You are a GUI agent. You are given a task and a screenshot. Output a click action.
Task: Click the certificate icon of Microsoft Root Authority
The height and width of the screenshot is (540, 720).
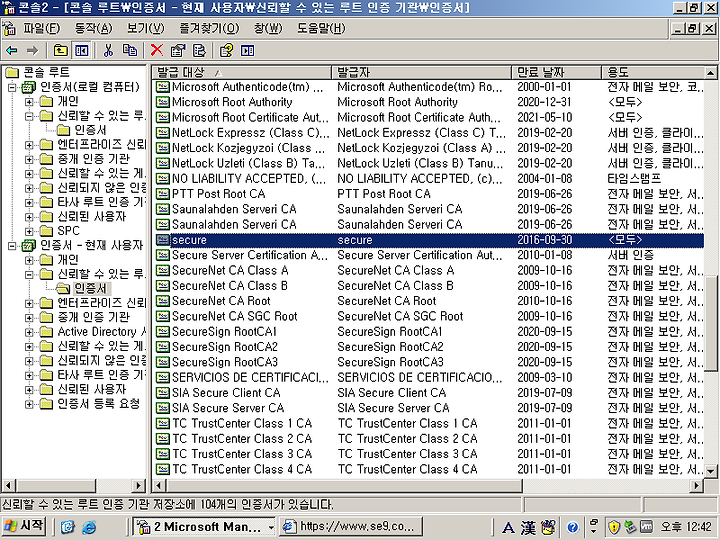163,102
